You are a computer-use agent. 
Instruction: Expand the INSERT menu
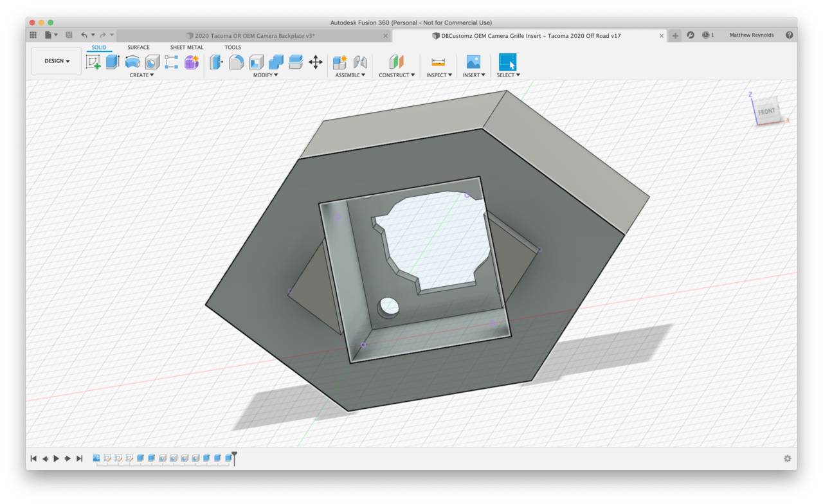pos(474,75)
